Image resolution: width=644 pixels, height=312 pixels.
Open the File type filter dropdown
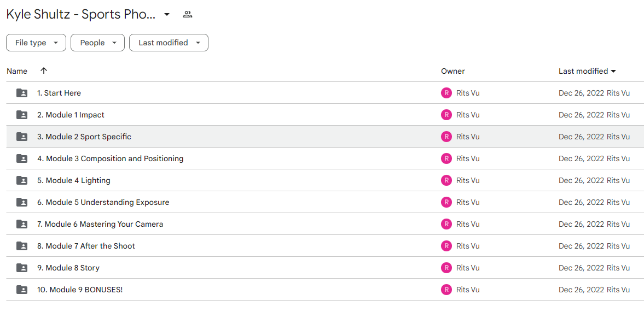point(36,43)
